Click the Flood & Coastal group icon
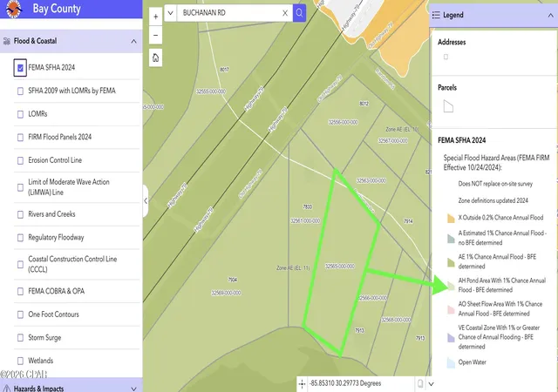The image size is (558, 392). coord(6,41)
